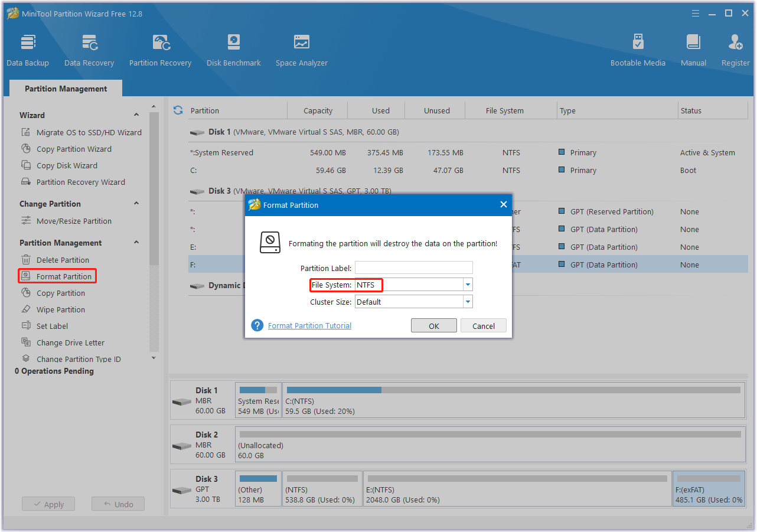
Task: Select the C: partition row
Action: click(x=468, y=170)
